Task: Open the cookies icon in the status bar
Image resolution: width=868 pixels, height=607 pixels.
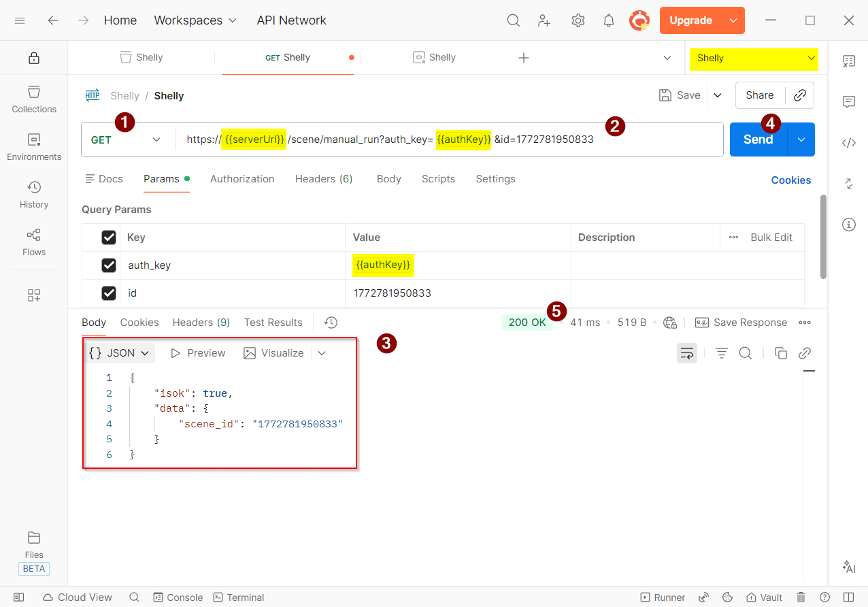Action: coord(727,597)
